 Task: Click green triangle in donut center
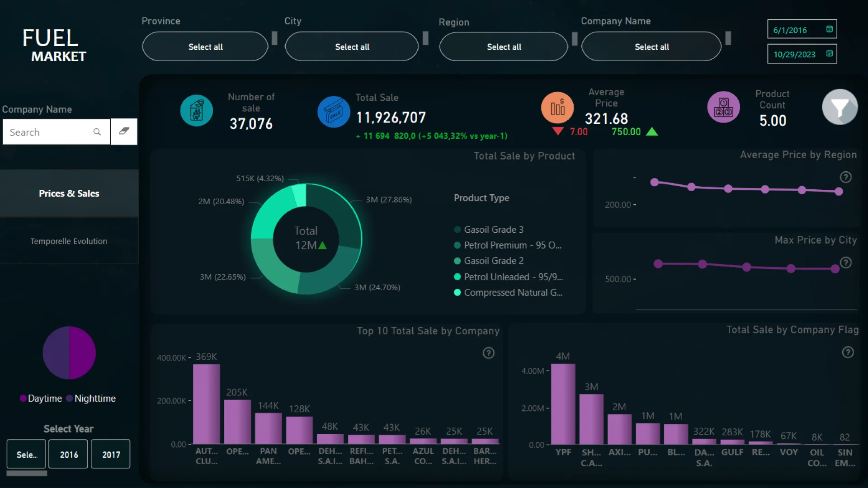(x=322, y=245)
